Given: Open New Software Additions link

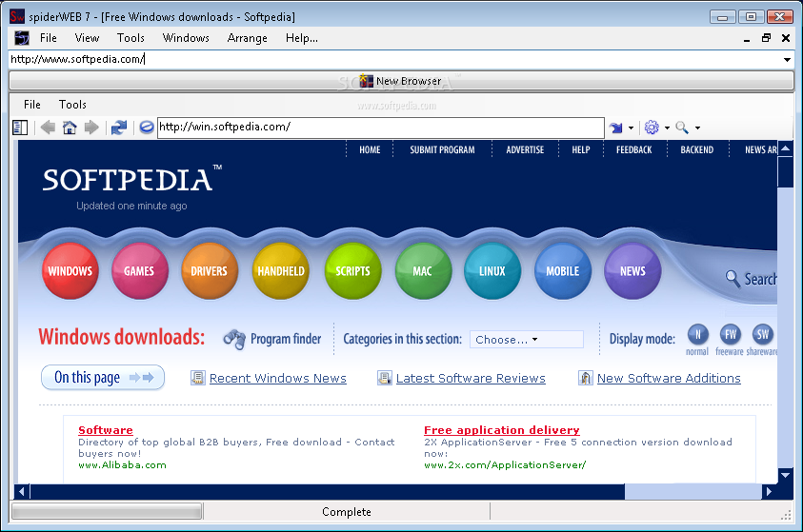Looking at the screenshot, I should tap(669, 378).
